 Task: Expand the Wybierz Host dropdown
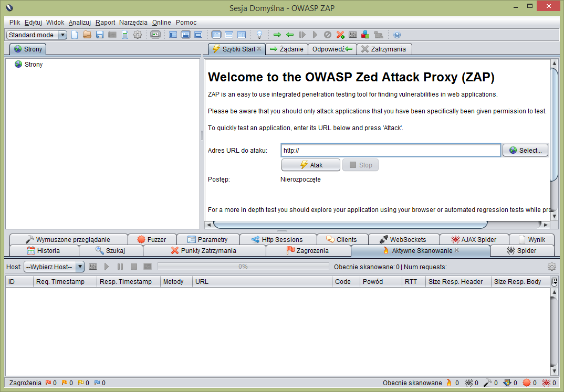click(x=54, y=267)
